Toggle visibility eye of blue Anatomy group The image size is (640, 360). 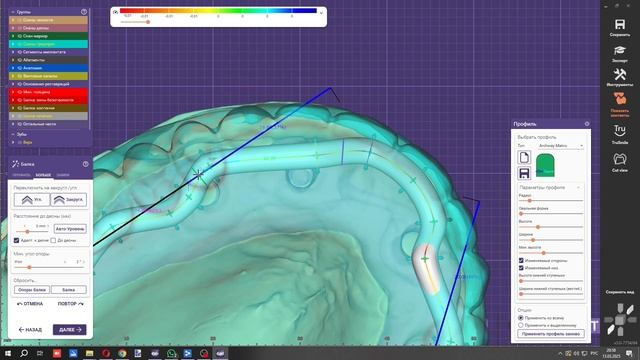click(x=19, y=68)
